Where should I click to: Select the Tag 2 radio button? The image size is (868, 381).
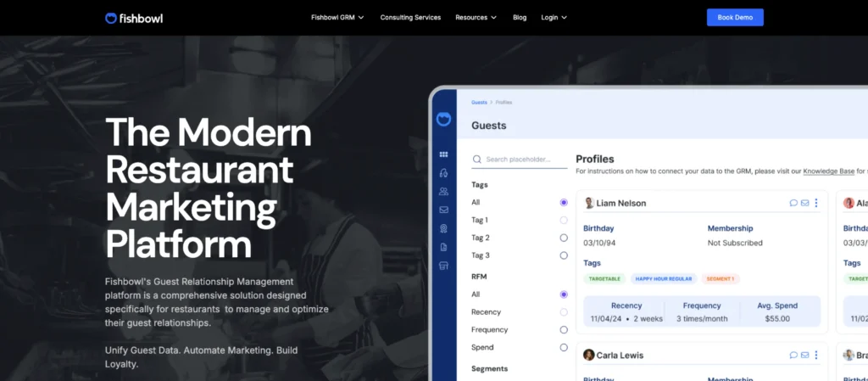click(564, 238)
